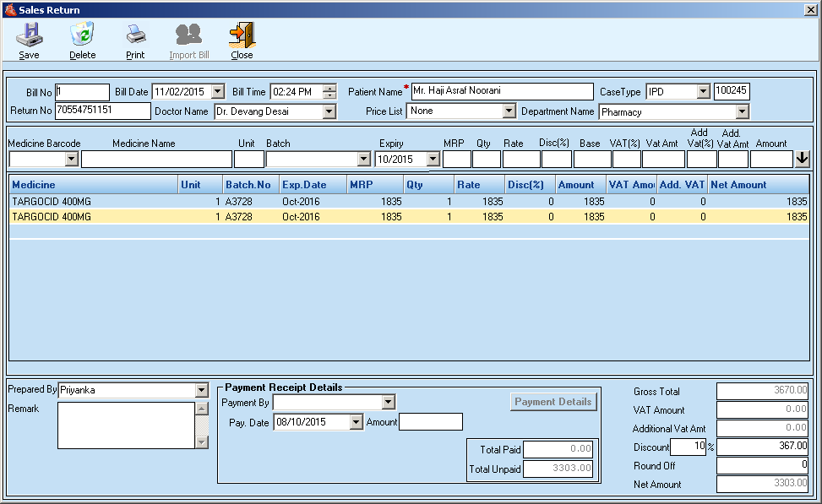Open the Batch selection dropdown
The height and width of the screenshot is (504, 822).
365,159
